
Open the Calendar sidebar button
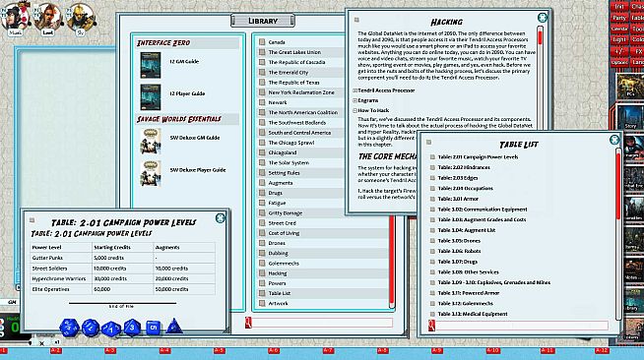click(x=619, y=30)
